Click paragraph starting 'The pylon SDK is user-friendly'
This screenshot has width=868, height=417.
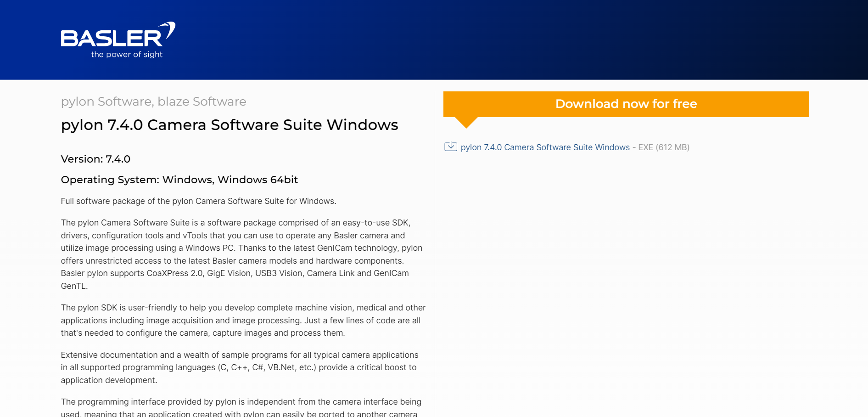[x=243, y=320]
